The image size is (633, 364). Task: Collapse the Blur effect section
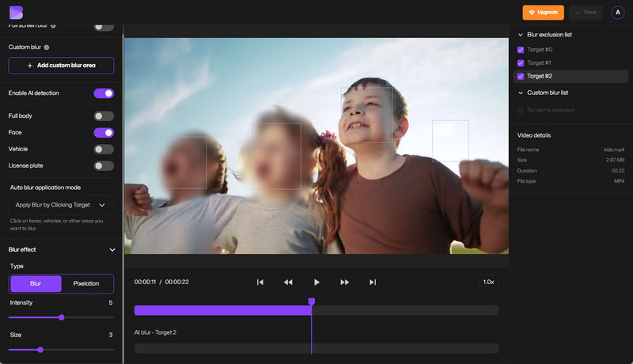pos(112,250)
